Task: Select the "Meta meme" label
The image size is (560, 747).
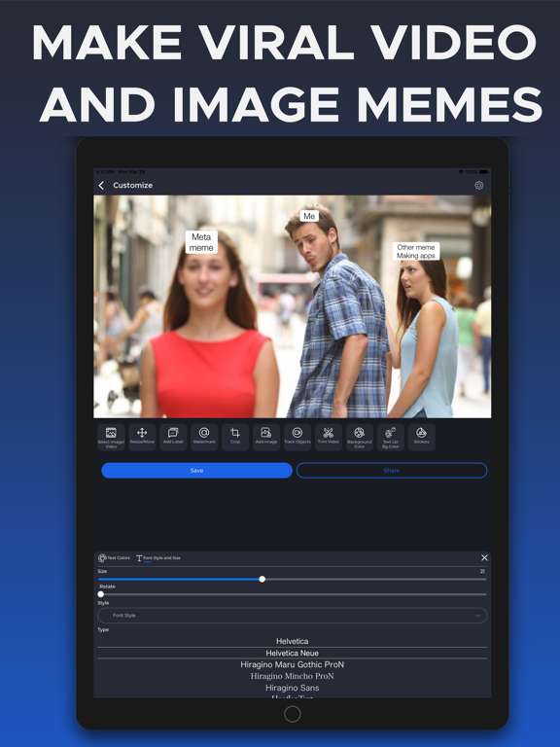Action: pyautogui.click(x=201, y=242)
